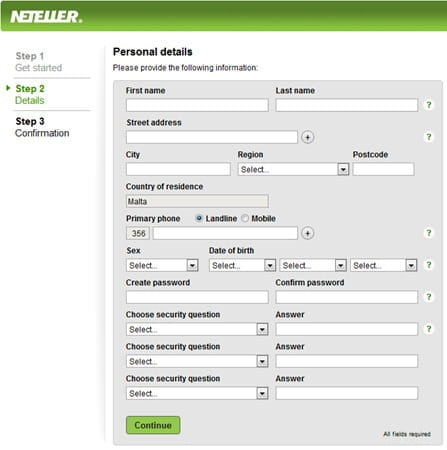This screenshot has height=450, width=447.
Task: Click the green Continue button
Action: [153, 425]
